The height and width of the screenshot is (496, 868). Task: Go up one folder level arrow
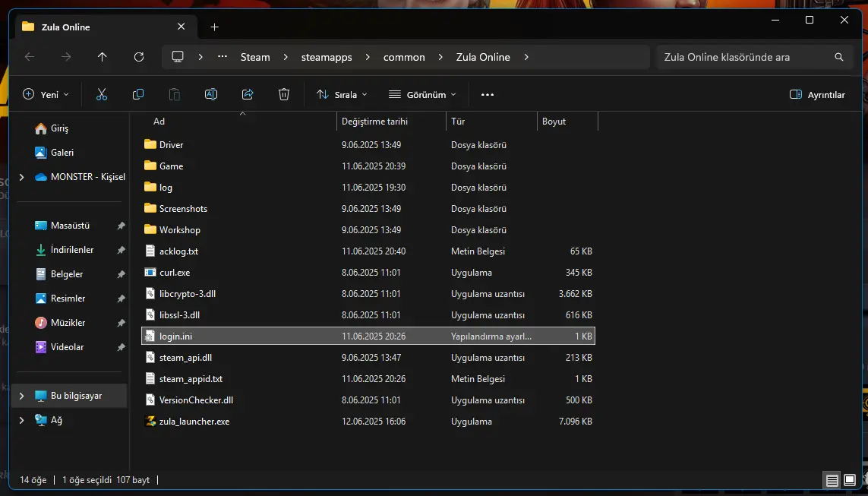[x=102, y=57]
